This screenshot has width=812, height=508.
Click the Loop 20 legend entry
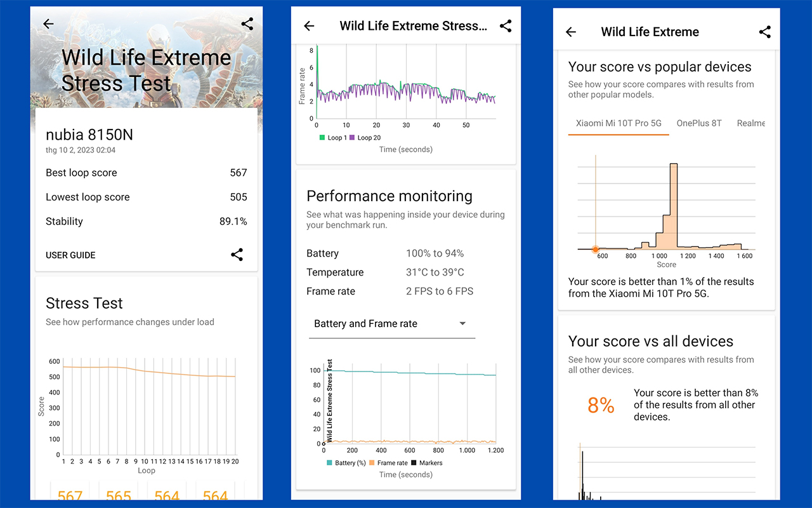click(x=365, y=138)
